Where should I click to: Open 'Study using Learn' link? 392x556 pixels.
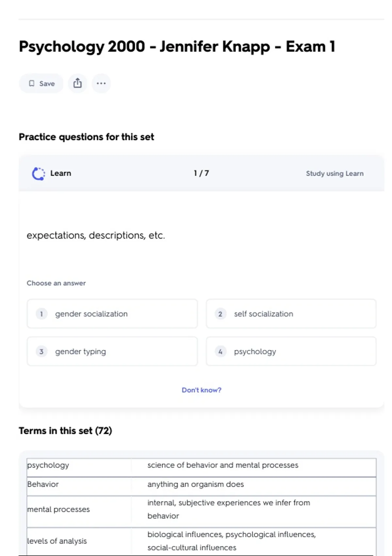tap(335, 174)
